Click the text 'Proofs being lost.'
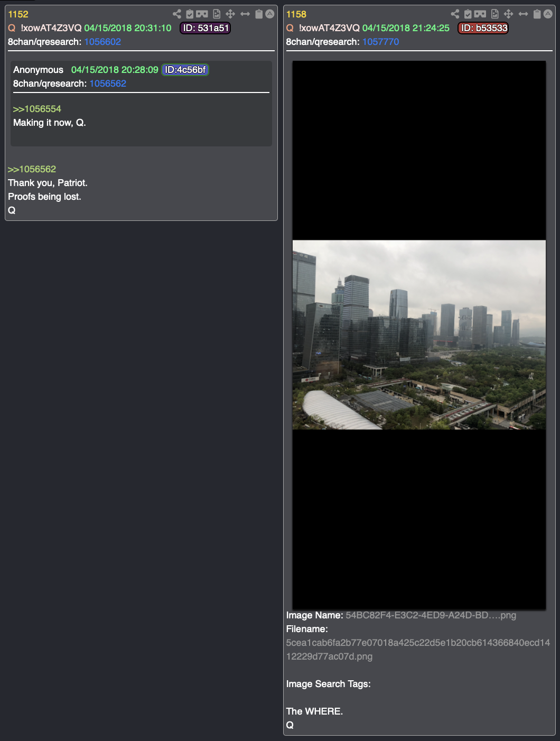Screen dimensions: 560x741 point(44,197)
